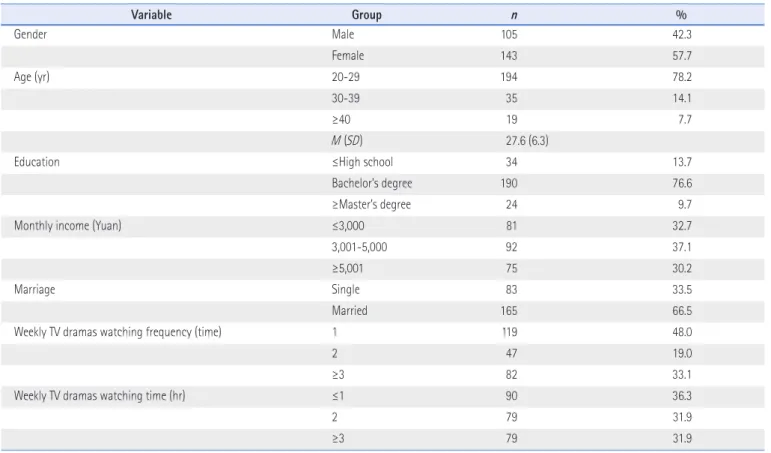
Task: Click the '20-29' age group cell
Action: click(x=346, y=77)
